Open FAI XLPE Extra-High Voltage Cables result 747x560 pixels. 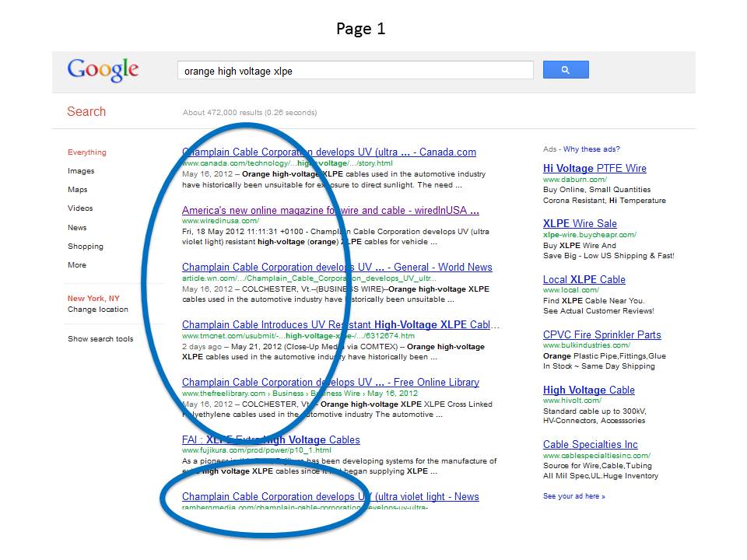[x=271, y=439]
